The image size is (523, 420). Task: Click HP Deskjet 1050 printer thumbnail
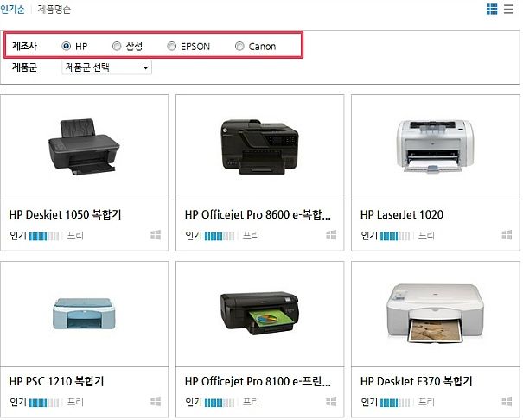(84, 147)
